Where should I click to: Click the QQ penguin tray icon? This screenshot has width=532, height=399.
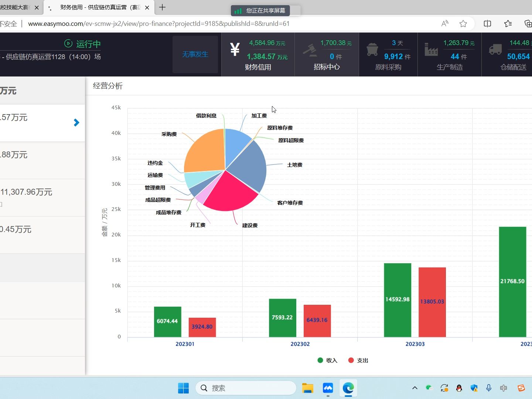pos(459,388)
